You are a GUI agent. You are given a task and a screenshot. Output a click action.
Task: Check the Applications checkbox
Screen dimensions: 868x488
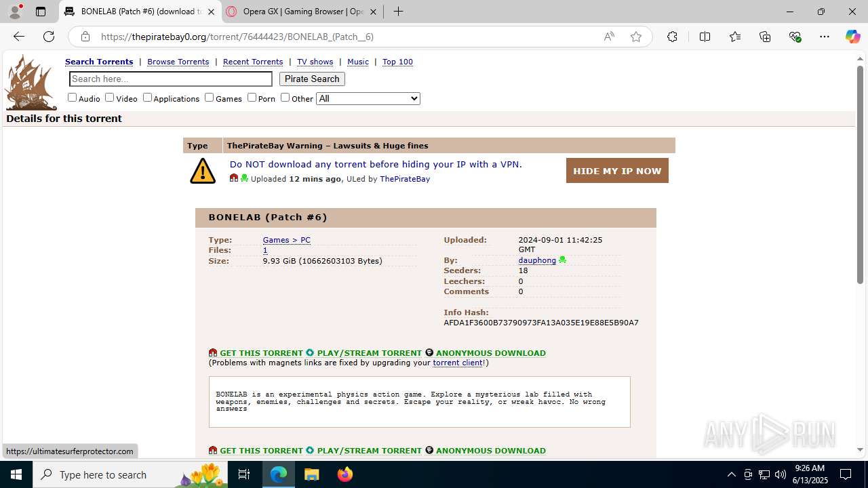tap(147, 98)
